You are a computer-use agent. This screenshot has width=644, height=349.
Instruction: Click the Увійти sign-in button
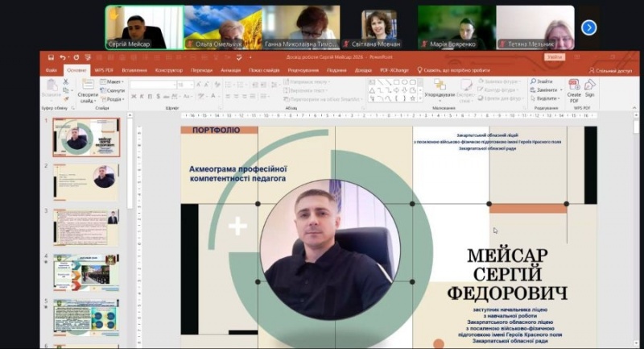point(554,58)
